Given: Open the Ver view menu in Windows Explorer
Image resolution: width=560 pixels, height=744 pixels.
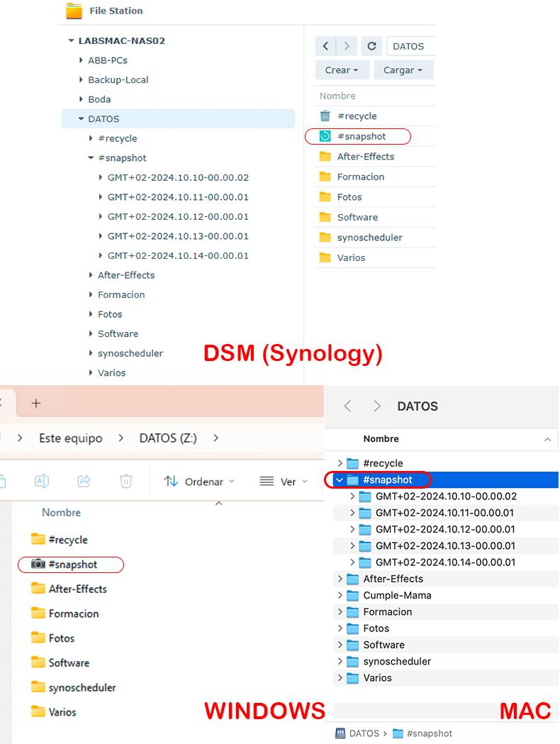Looking at the screenshot, I should pos(284,482).
